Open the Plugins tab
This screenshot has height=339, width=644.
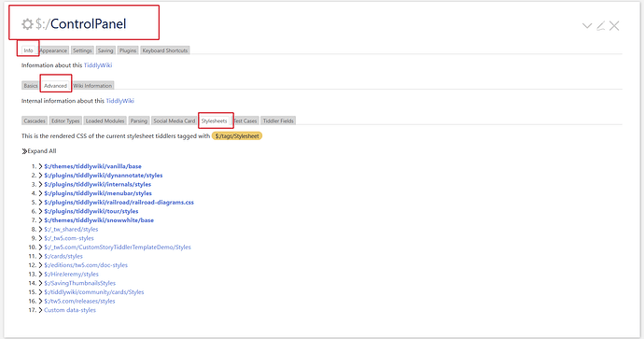coord(128,50)
